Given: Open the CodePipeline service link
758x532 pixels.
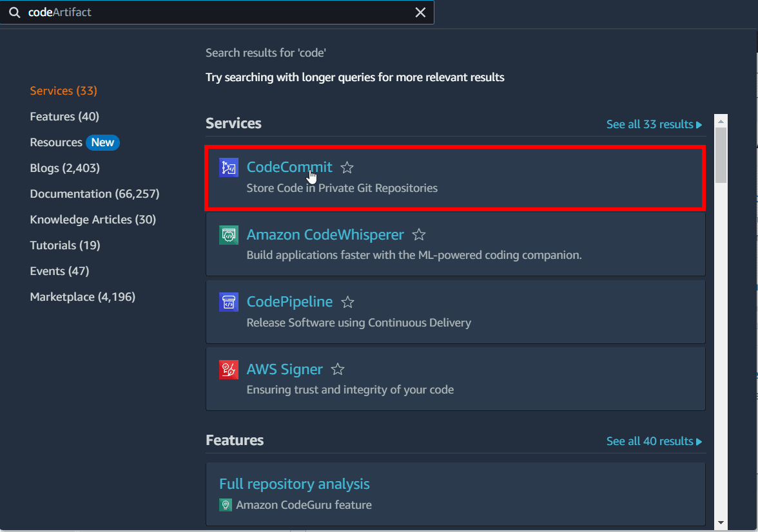Looking at the screenshot, I should pos(289,302).
